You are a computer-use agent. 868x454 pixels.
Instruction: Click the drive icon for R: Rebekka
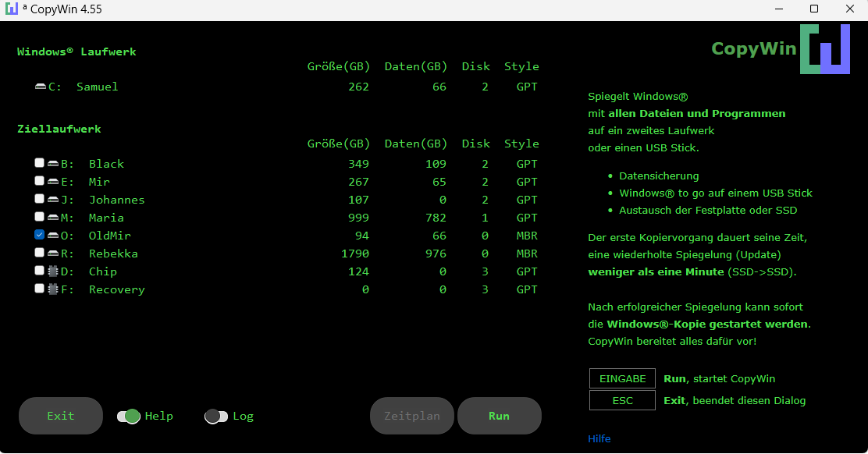point(53,254)
